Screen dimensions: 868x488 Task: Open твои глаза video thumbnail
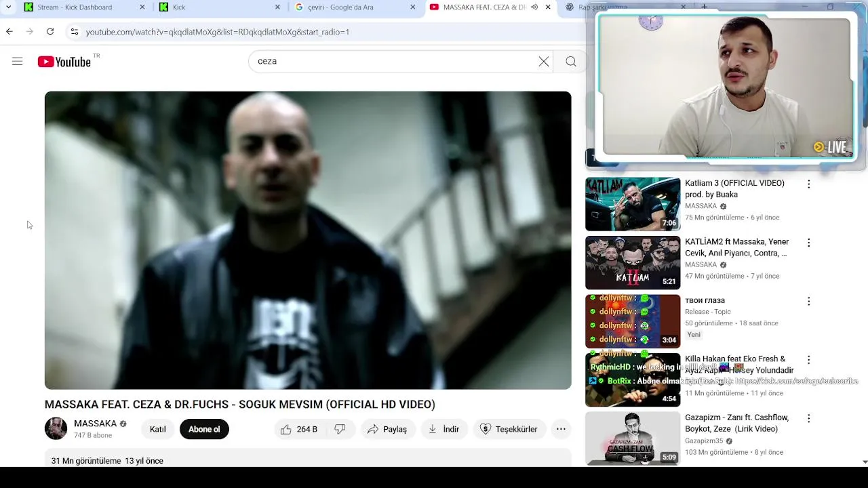coord(633,321)
